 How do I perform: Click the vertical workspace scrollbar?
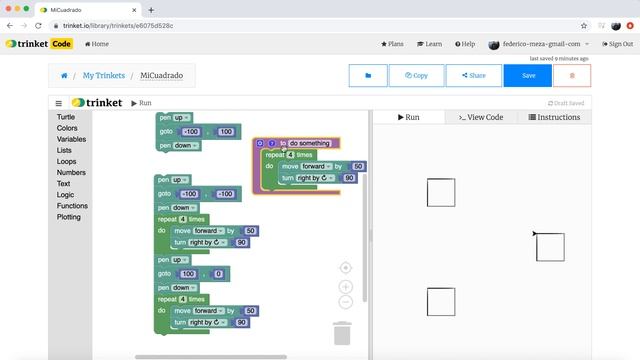(364, 238)
